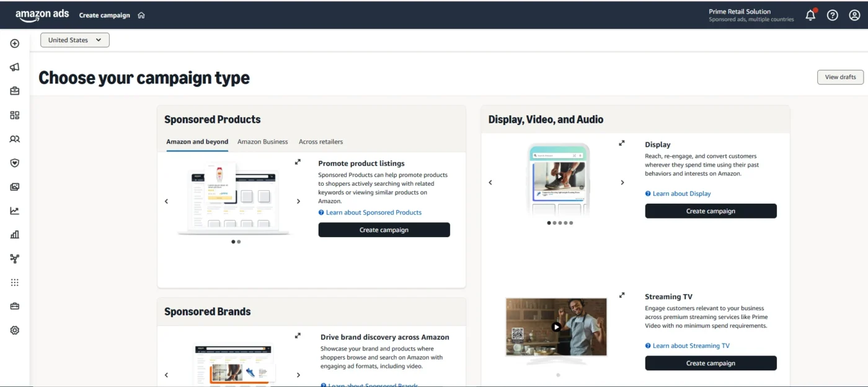868x387 pixels.
Task: Open the creative assets image icon in the sidebar
Action: pyautogui.click(x=15, y=187)
